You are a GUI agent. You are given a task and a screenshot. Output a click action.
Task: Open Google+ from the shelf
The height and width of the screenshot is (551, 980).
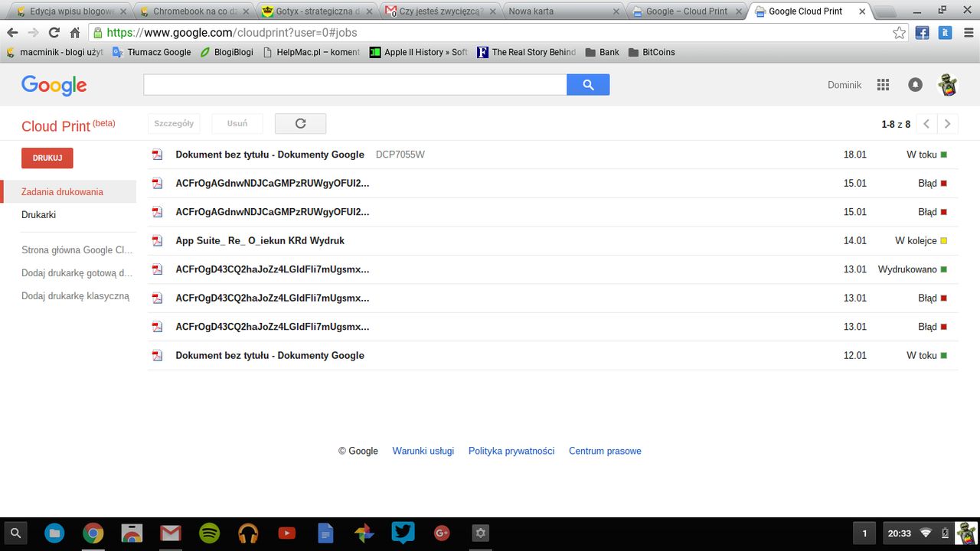442,533
